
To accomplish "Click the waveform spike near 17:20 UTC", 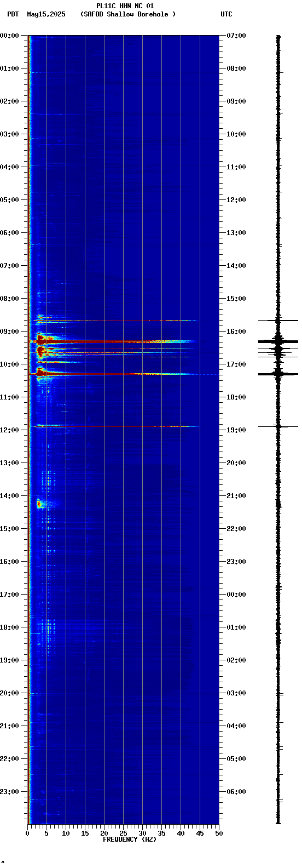I will [278, 374].
